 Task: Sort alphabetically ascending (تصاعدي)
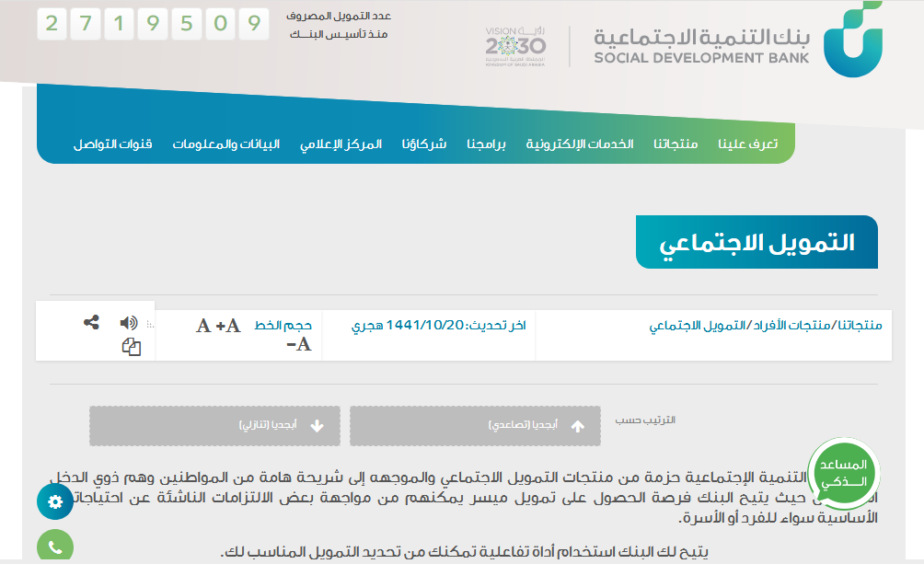tap(475, 426)
